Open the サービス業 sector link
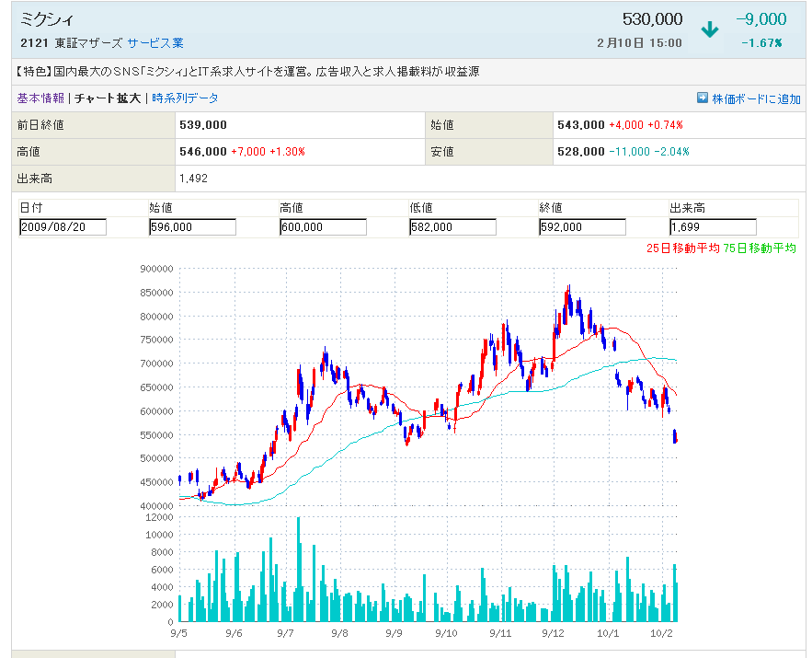The image size is (812, 658). 155,42
